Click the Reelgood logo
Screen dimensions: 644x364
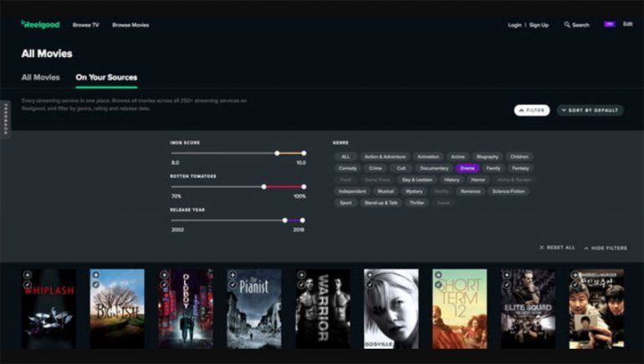click(x=37, y=24)
